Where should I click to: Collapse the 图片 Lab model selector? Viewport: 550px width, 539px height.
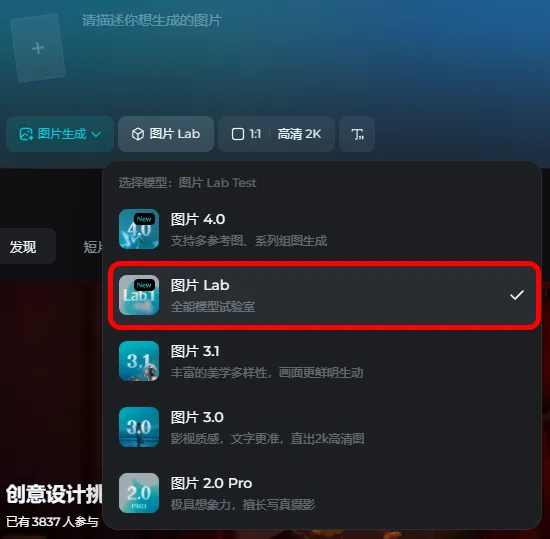166,134
